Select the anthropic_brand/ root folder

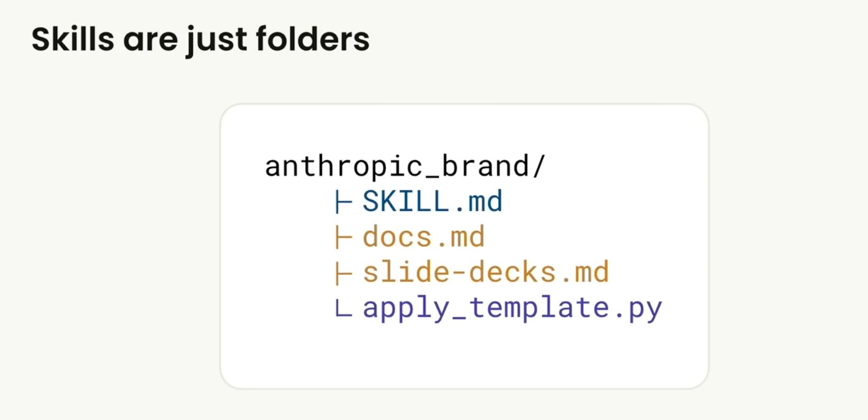click(x=405, y=167)
